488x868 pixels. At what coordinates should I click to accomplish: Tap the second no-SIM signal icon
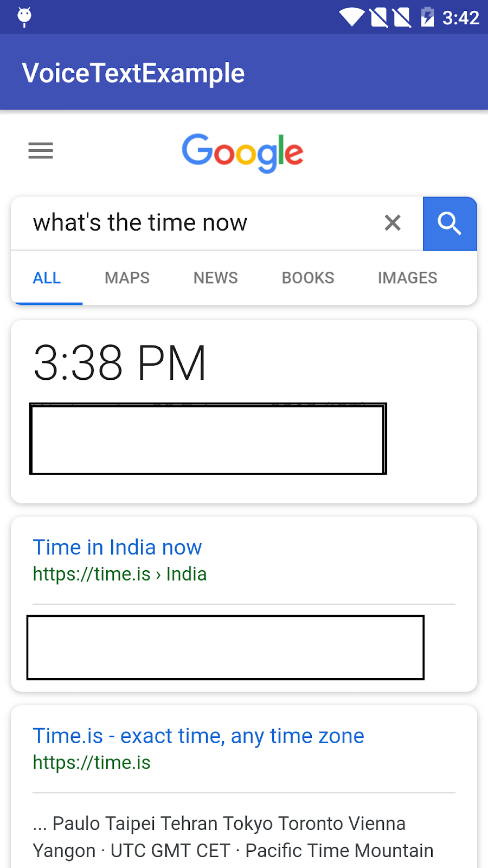coord(402,17)
